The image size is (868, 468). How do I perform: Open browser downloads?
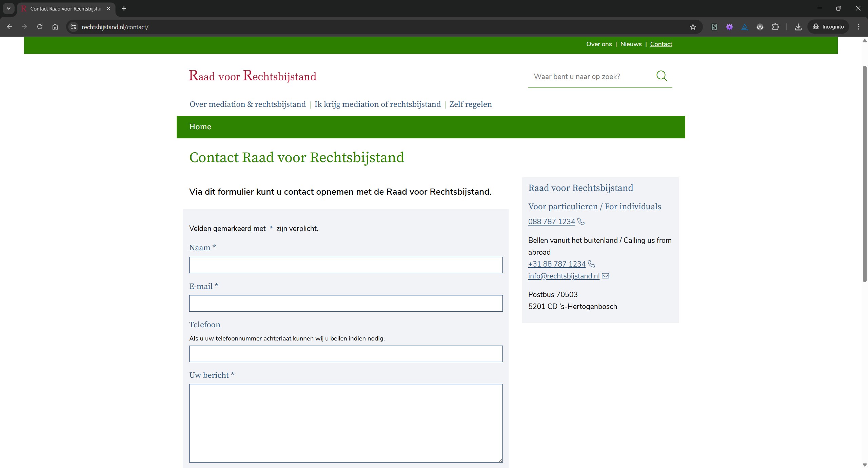coord(798,27)
